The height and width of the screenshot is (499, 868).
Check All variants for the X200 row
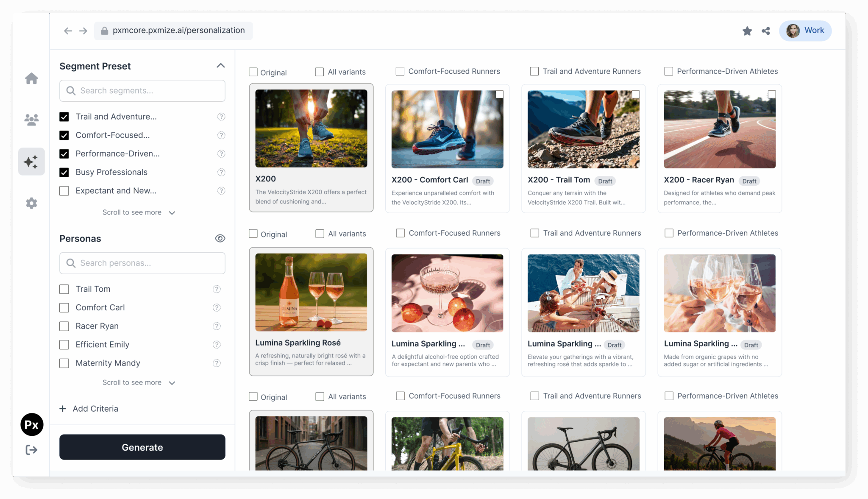point(320,72)
